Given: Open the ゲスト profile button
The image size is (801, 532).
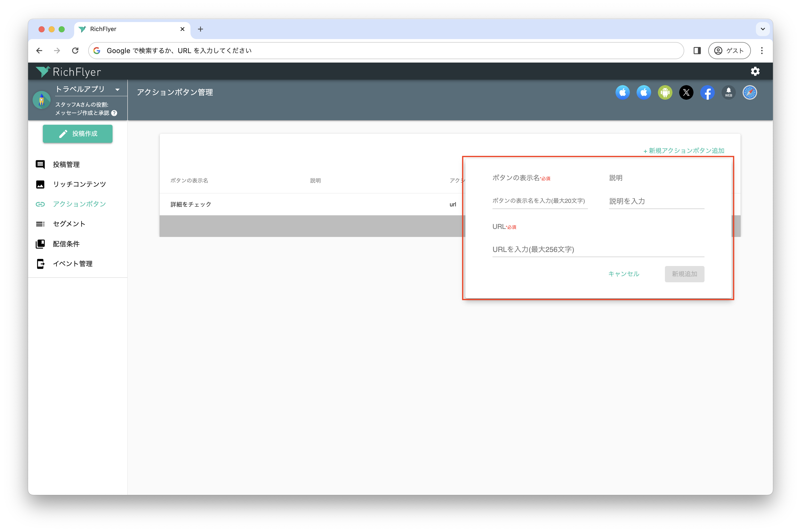Looking at the screenshot, I should pos(729,51).
